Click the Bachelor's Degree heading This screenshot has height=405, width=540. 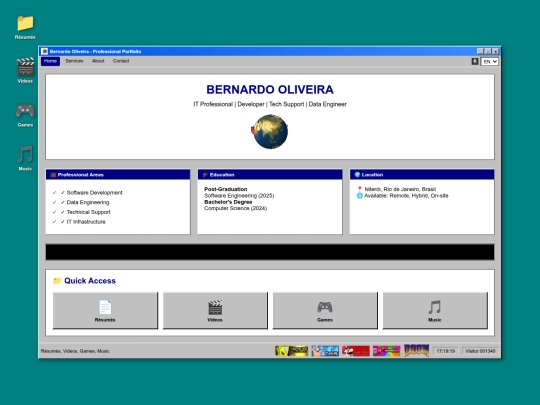[x=228, y=202]
